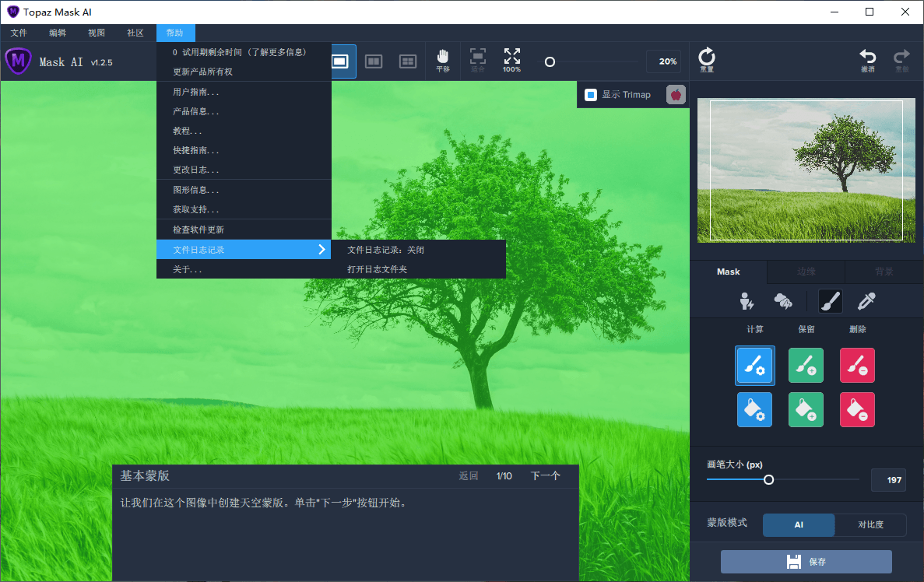The width and height of the screenshot is (924, 582).
Task: Open the 社区 menu
Action: point(135,33)
